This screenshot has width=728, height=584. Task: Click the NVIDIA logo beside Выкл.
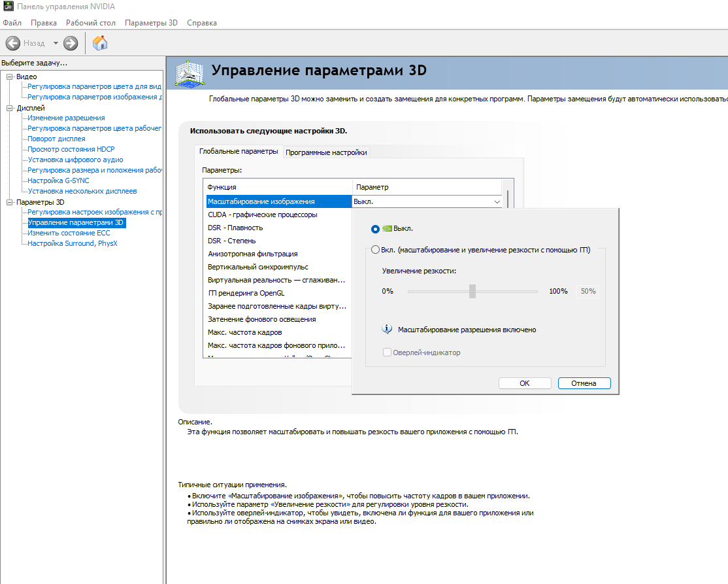[388, 229]
